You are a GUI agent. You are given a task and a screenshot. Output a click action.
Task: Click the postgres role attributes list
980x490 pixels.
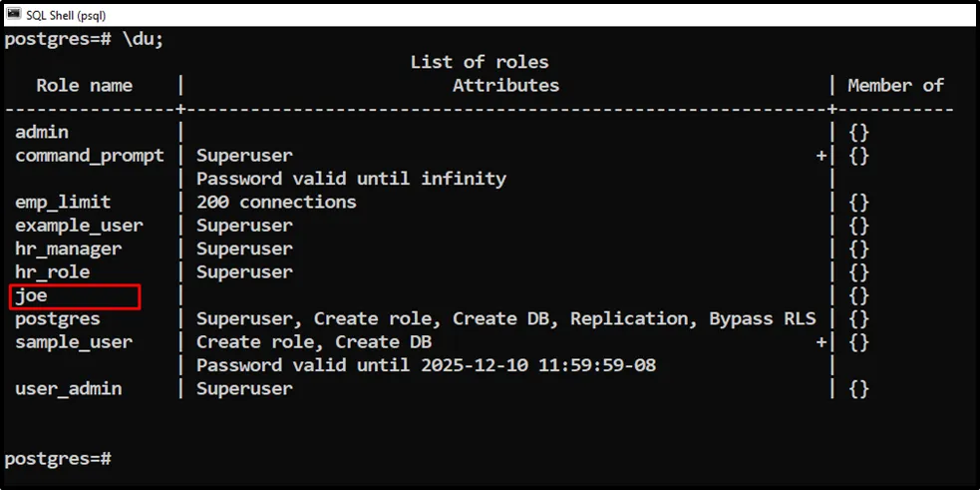click(505, 318)
